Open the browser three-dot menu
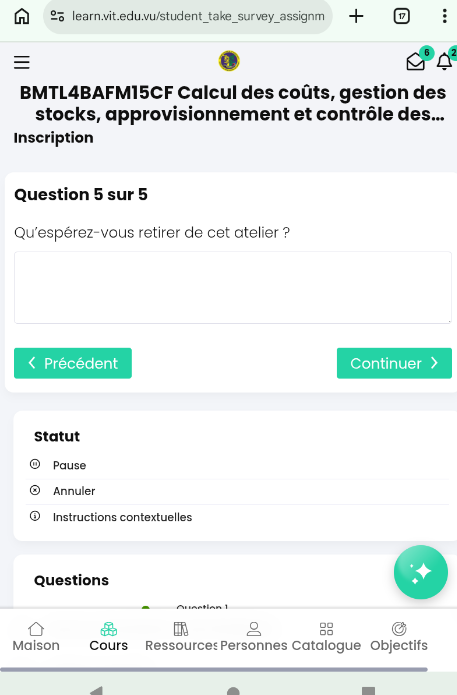The width and height of the screenshot is (457, 695). click(444, 16)
